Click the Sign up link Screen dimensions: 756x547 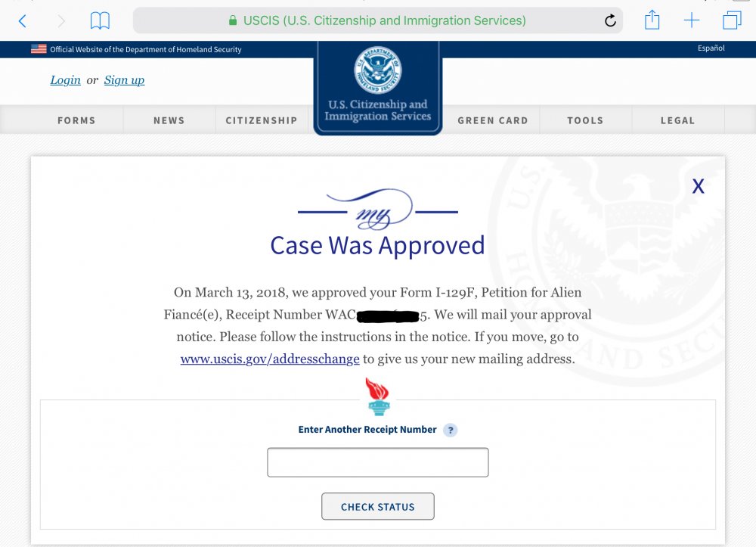[125, 80]
